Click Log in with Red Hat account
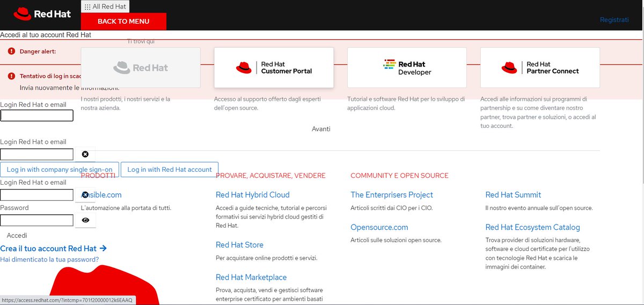Image resolution: width=644 pixels, height=305 pixels. (x=170, y=169)
